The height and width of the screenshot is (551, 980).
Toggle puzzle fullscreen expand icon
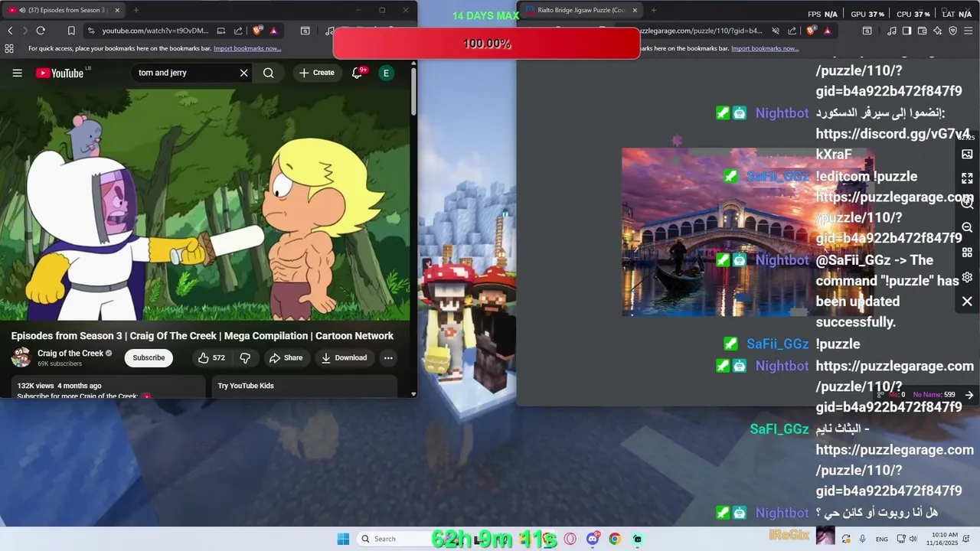(967, 178)
